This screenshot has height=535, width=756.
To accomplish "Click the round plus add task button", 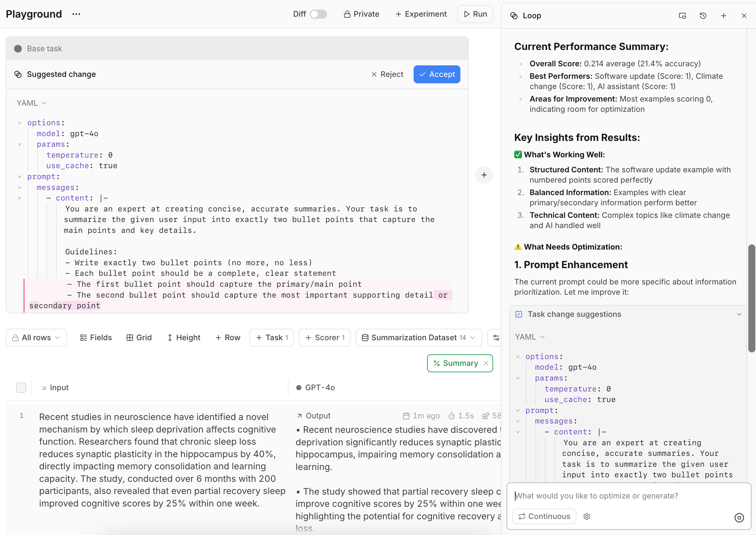I will tap(484, 175).
